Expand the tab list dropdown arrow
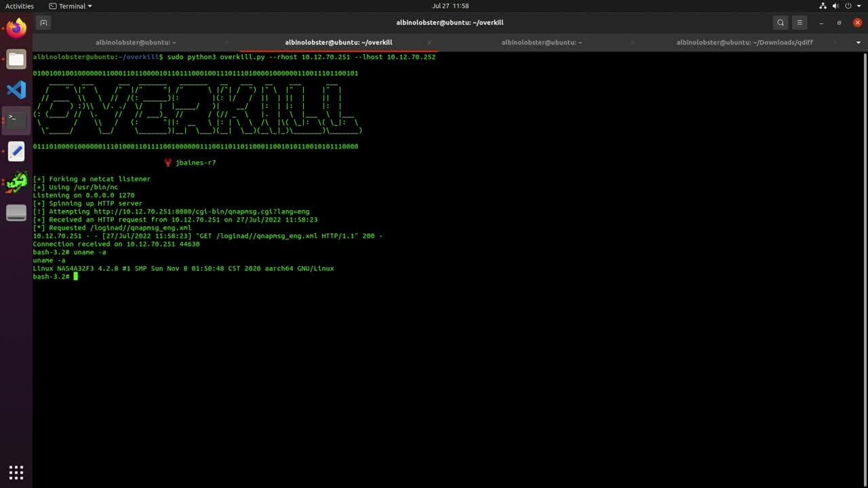The image size is (868, 488). click(x=859, y=42)
